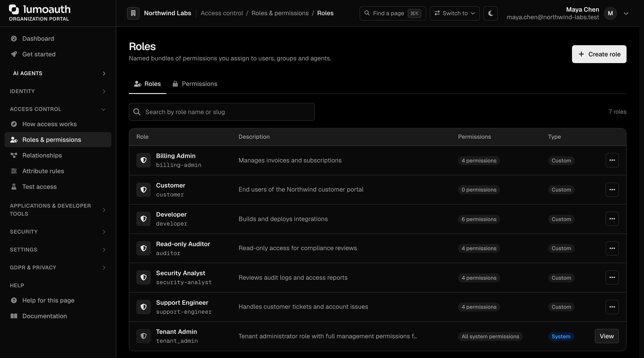The image size is (644, 358).
Task: Click the System type badge
Action: click(561, 337)
